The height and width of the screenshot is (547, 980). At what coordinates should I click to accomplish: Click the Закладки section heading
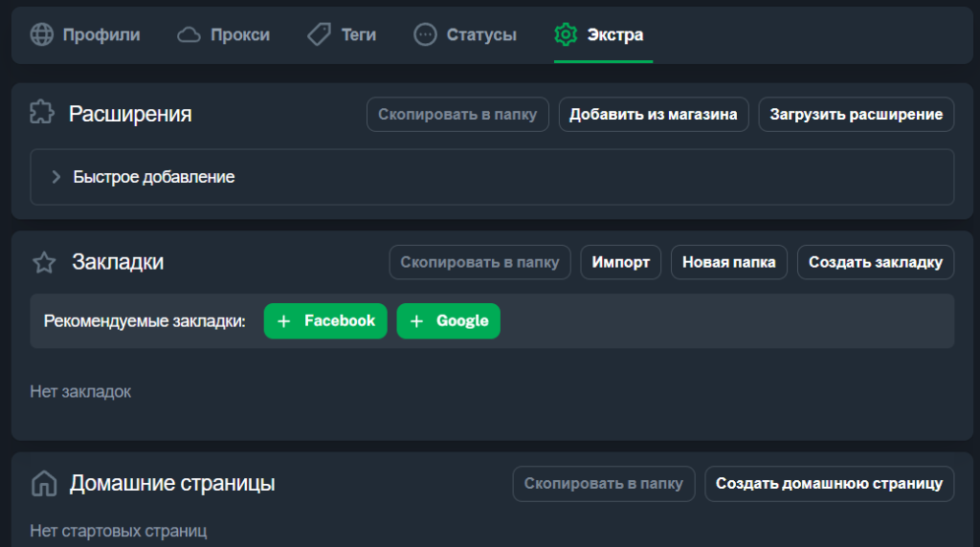click(118, 262)
